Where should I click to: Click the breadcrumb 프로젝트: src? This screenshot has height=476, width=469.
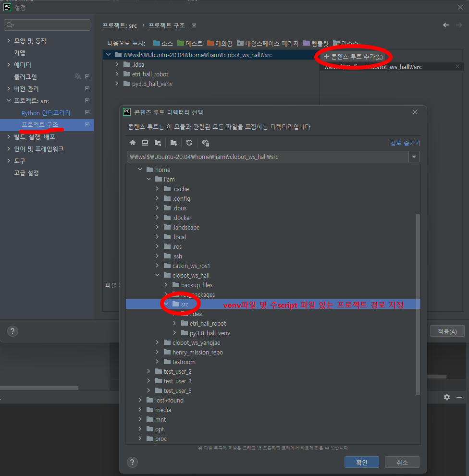[120, 25]
